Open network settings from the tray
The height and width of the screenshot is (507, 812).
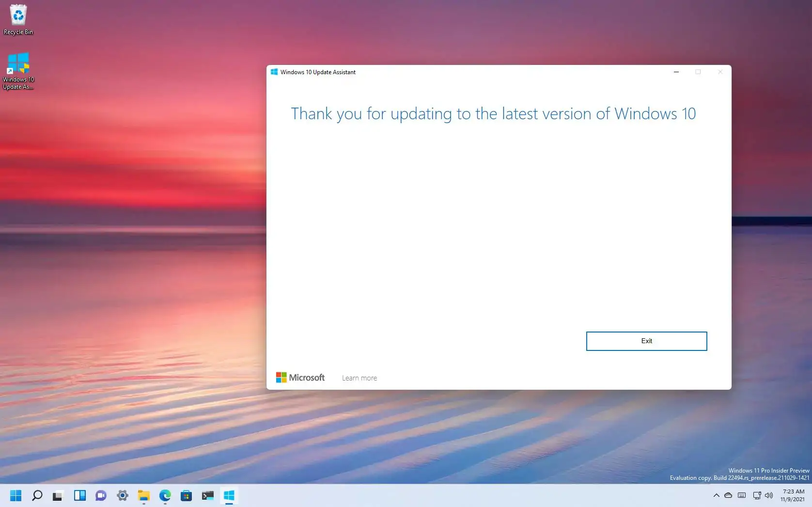coord(756,496)
